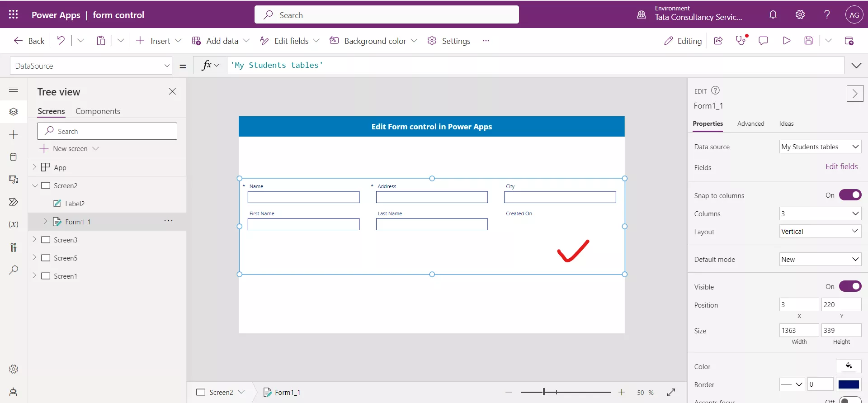Toggle the hamburger menu in left rail
The height and width of the screenshot is (403, 868).
tap(14, 89)
